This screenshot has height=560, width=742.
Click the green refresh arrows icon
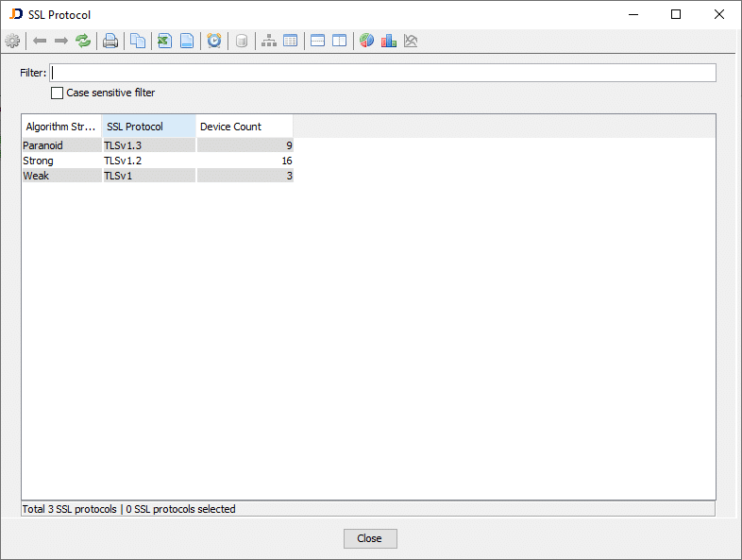pos(84,41)
